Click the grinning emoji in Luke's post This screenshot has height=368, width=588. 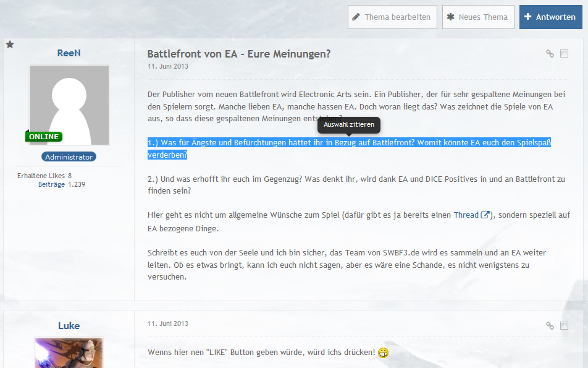[x=383, y=353]
